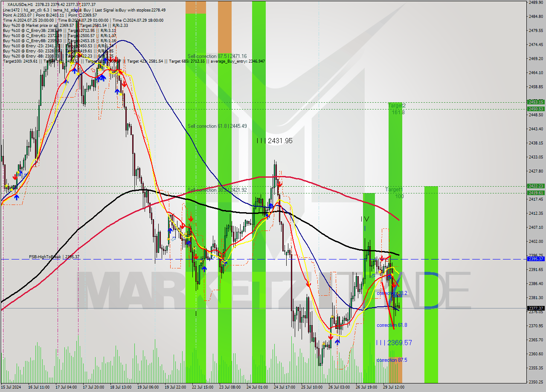Click the '29 Jul 12:00' time label
Image resolution: width=546 pixels, height=392 pixels.
point(394,387)
